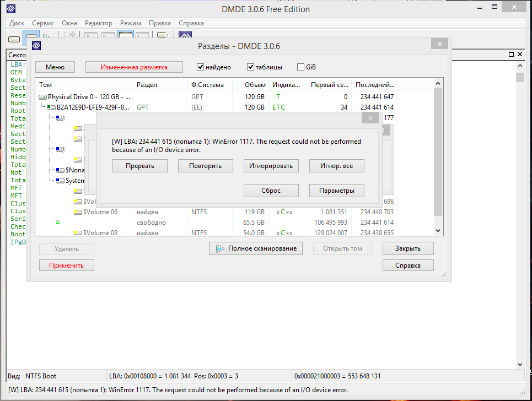The height and width of the screenshot is (401, 532).
Task: Click the red Применить button
Action: point(67,265)
